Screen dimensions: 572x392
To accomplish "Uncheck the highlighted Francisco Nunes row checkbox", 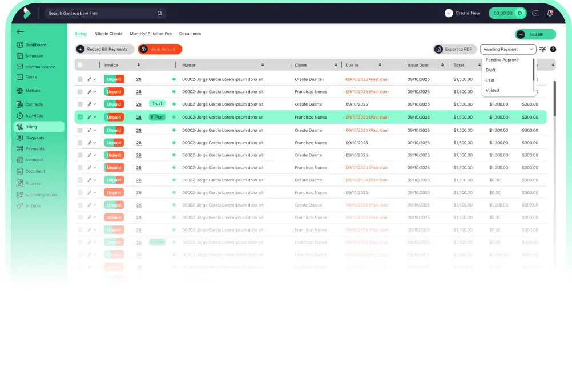I will tap(80, 117).
